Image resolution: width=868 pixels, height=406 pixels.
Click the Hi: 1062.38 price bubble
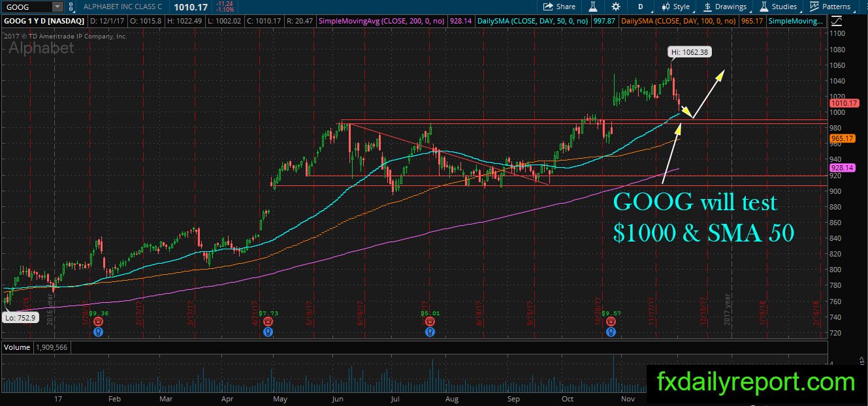tap(691, 52)
